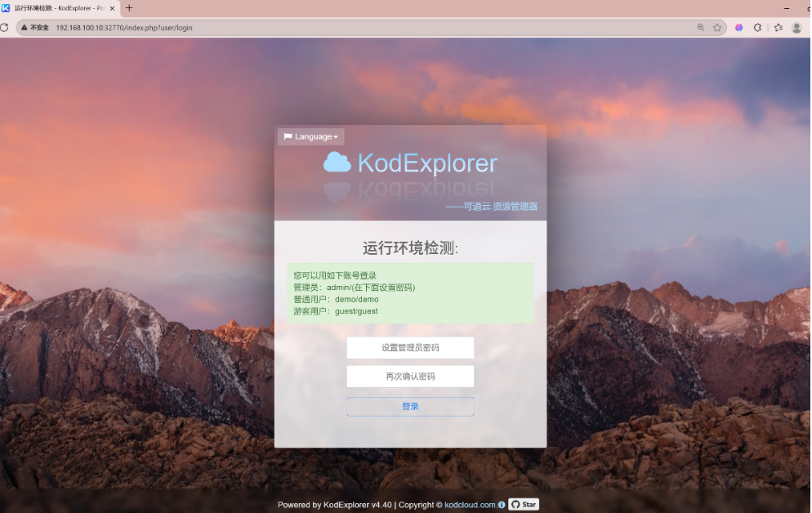Click the address bar URL
The image size is (812, 513).
point(124,28)
